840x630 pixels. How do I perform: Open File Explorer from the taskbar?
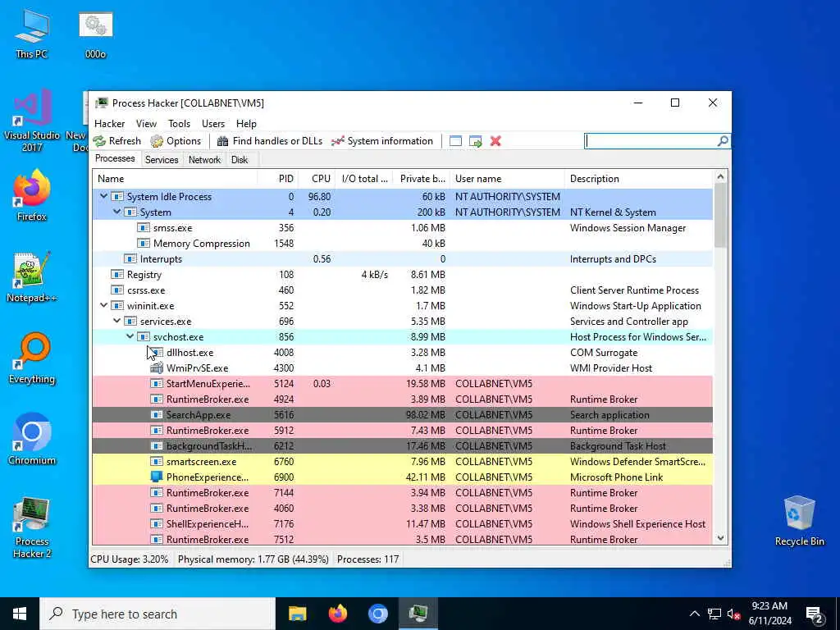click(297, 614)
